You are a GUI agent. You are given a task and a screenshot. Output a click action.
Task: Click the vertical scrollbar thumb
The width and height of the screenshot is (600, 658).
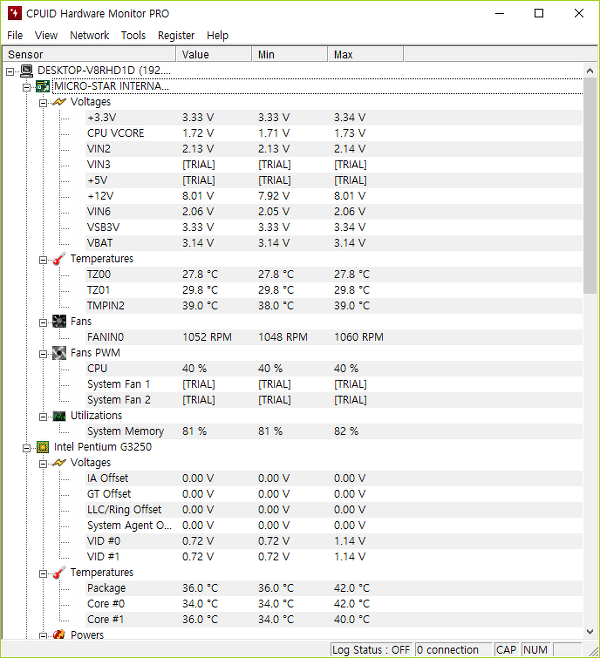click(x=590, y=185)
